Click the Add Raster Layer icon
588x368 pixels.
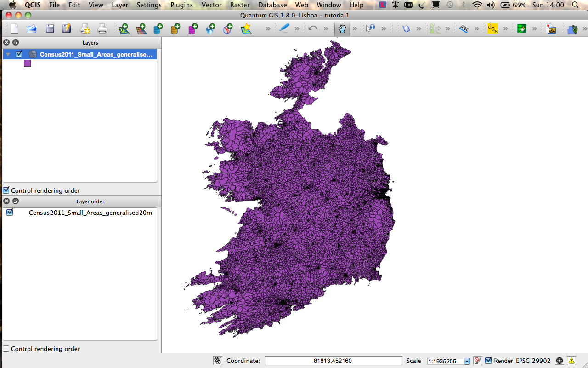(141, 29)
